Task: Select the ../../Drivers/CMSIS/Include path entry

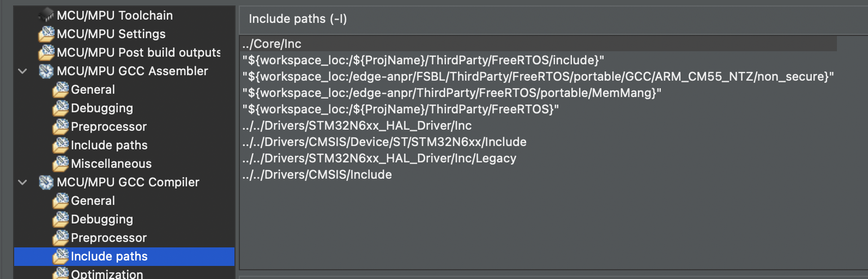Action: (x=317, y=174)
